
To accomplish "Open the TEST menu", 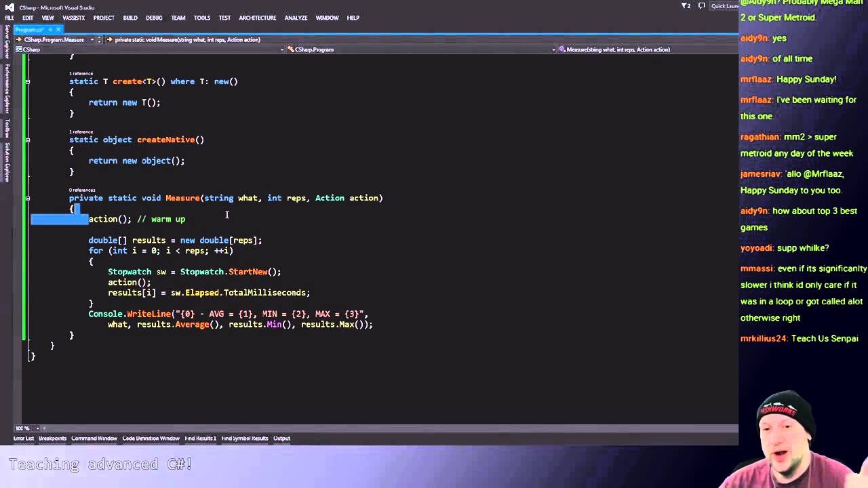I will tap(224, 18).
